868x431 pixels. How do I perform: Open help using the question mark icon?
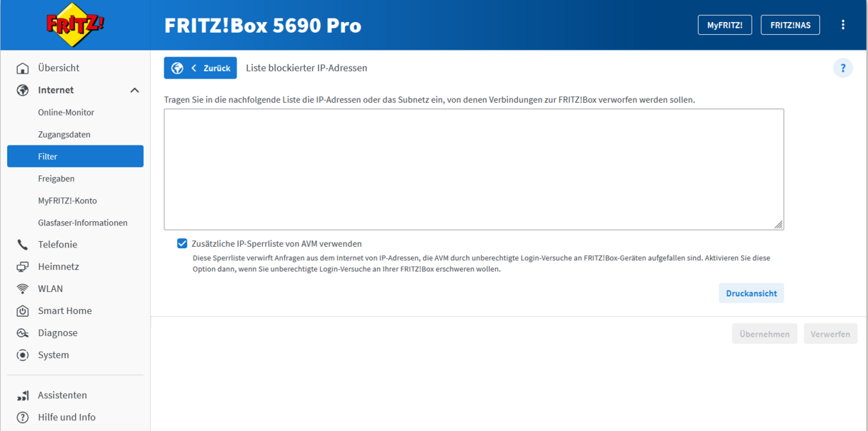point(842,68)
